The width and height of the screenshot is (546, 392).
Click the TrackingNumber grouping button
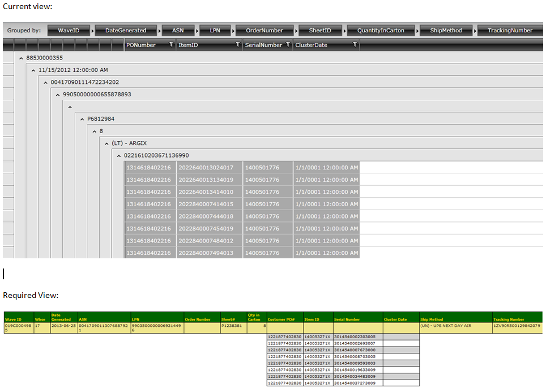(510, 30)
